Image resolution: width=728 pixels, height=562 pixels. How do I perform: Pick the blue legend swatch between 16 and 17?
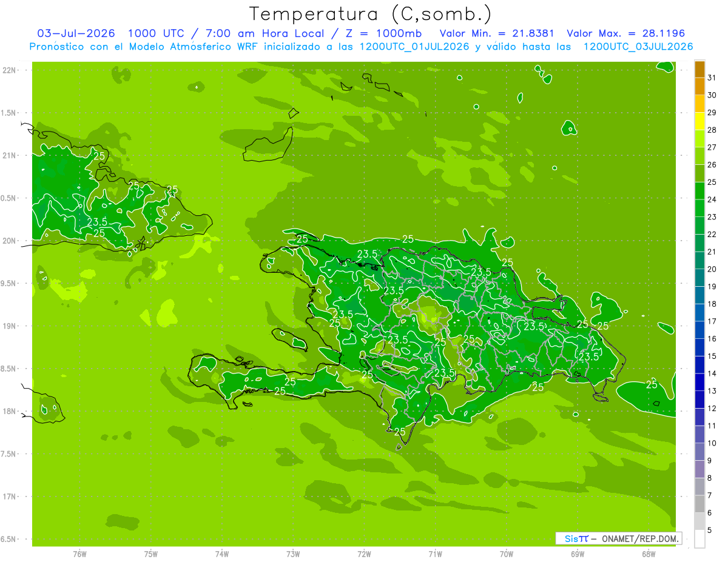pyautogui.click(x=699, y=330)
